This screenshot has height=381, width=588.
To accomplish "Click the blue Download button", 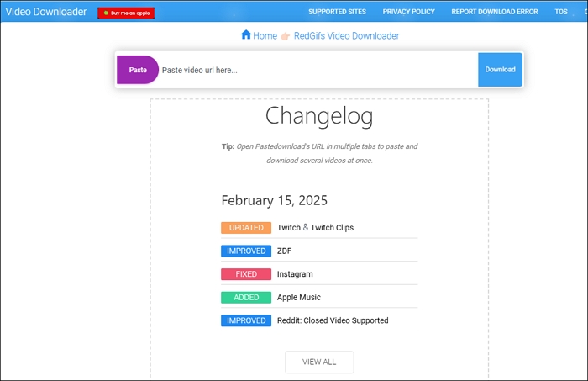I will (500, 70).
